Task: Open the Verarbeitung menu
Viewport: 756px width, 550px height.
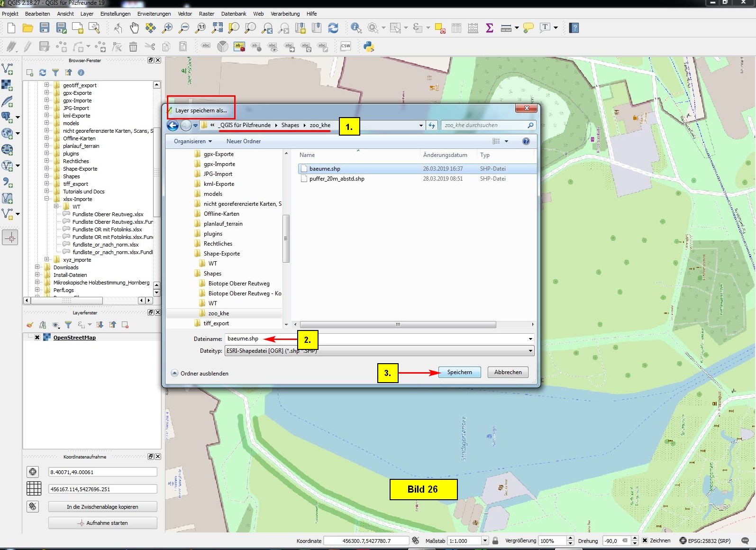Action: pos(285,14)
